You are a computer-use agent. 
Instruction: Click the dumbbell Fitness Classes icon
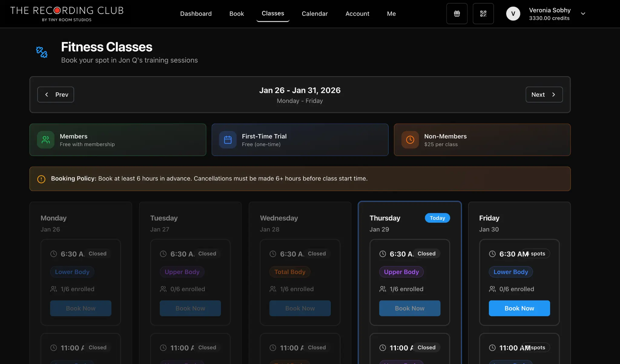(42, 52)
